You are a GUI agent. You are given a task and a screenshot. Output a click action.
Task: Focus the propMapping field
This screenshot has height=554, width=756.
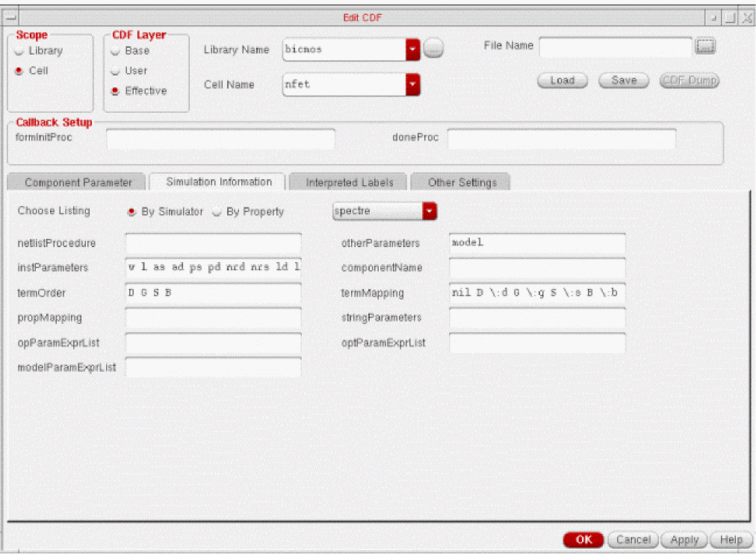click(x=214, y=318)
